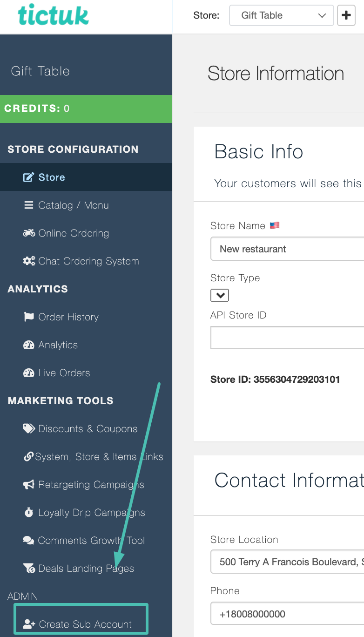Open Live Orders from sidebar

[64, 373]
